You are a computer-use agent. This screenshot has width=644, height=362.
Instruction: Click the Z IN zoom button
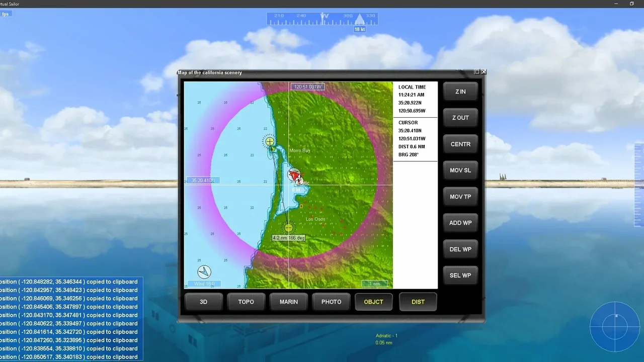click(460, 92)
